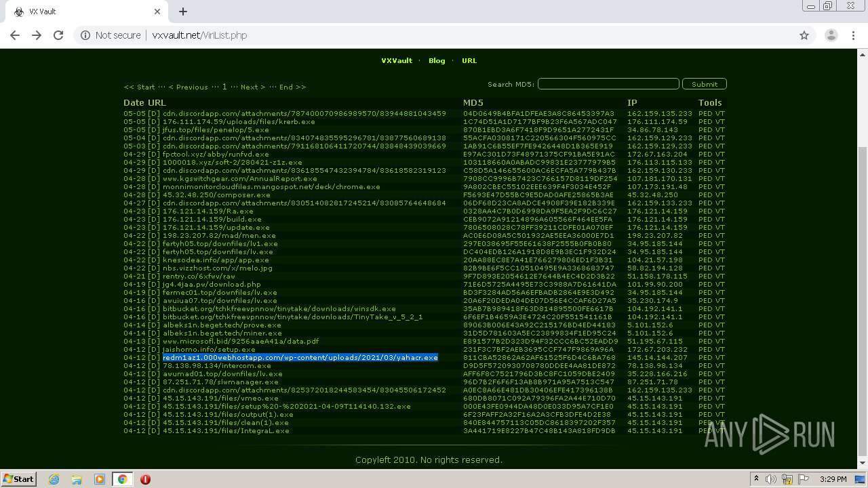868x488 pixels.
Task: Open the VXVault navigation link
Action: 397,60
